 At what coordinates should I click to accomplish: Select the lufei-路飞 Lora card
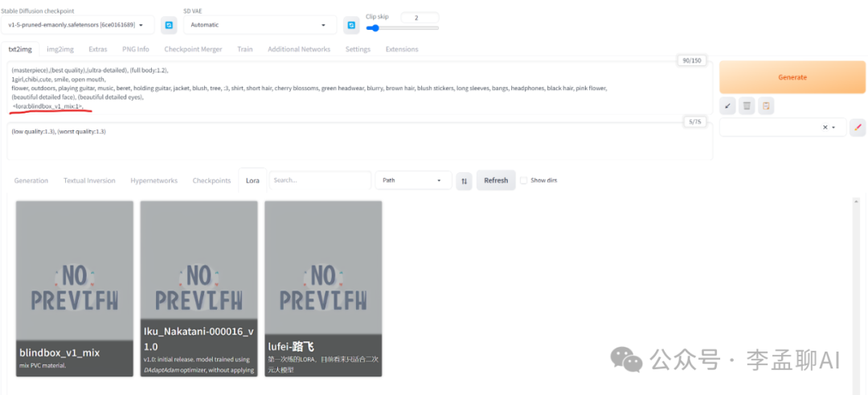coord(323,289)
